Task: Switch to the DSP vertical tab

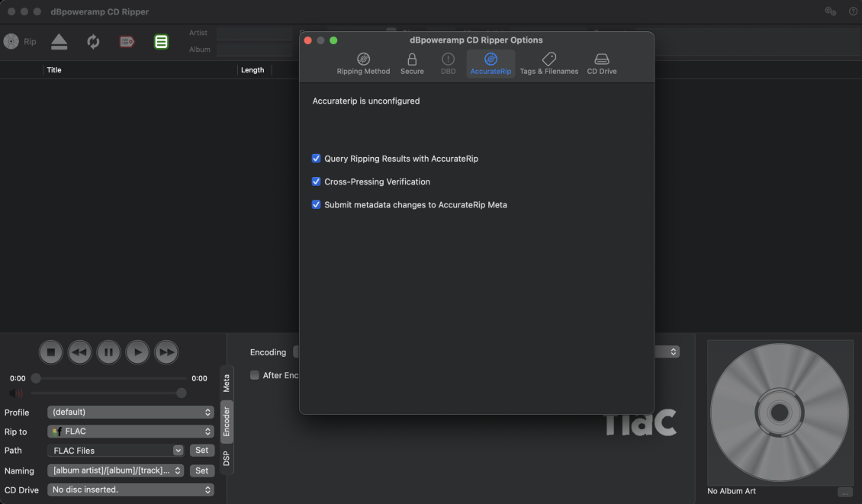Action: click(227, 458)
